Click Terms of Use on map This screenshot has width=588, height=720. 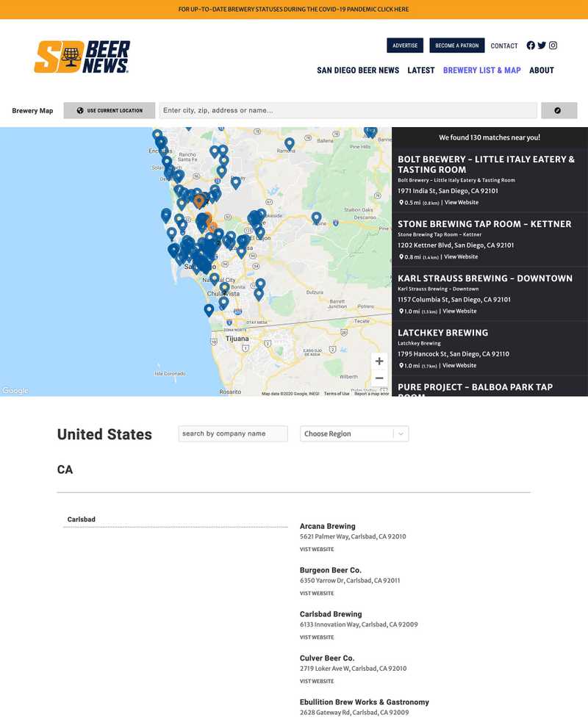(x=337, y=394)
